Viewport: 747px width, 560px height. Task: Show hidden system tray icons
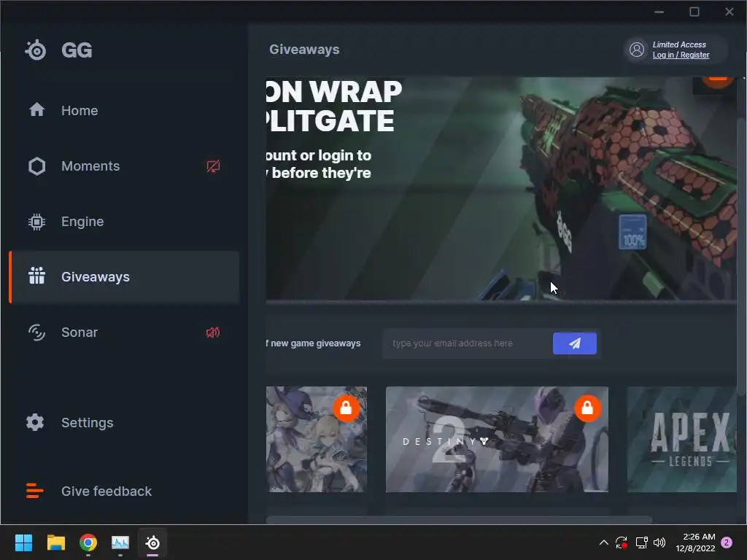[x=603, y=542]
